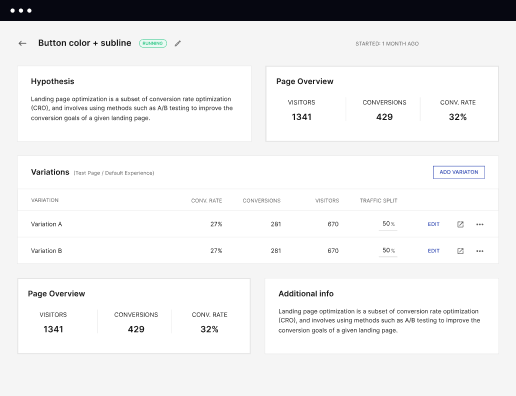Click the first window control dot in title bar
The height and width of the screenshot is (396, 516).
tap(12, 11)
